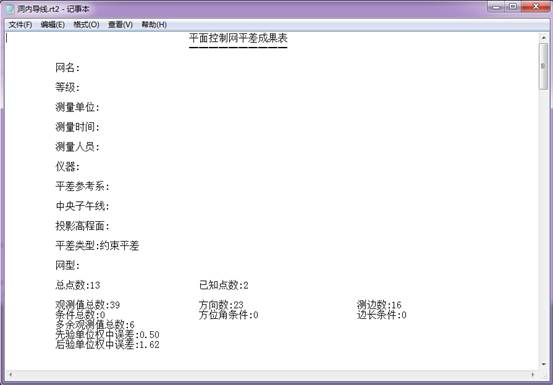The height and width of the screenshot is (385, 553).
Task: Maximize the Notepad window
Action: [x=512, y=7]
